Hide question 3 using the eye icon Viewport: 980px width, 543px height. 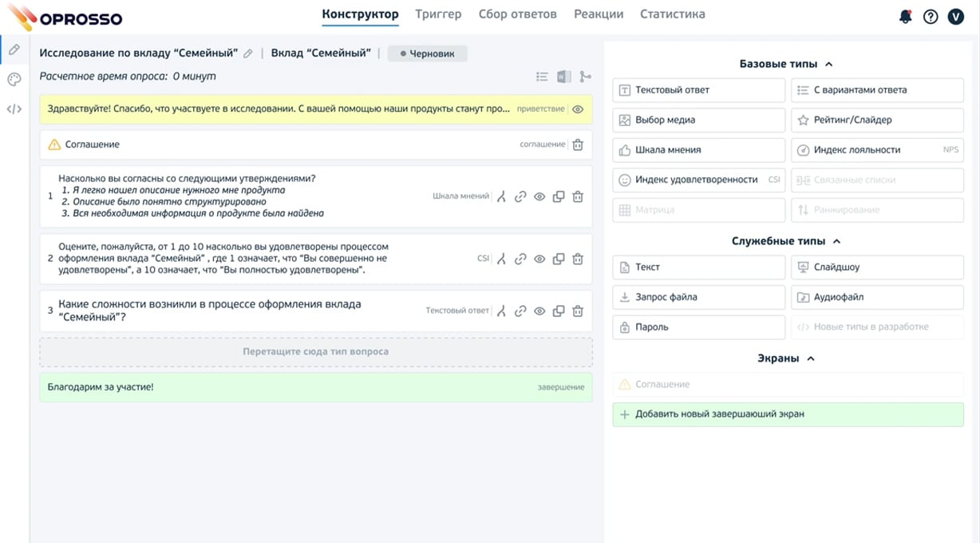pyautogui.click(x=539, y=311)
